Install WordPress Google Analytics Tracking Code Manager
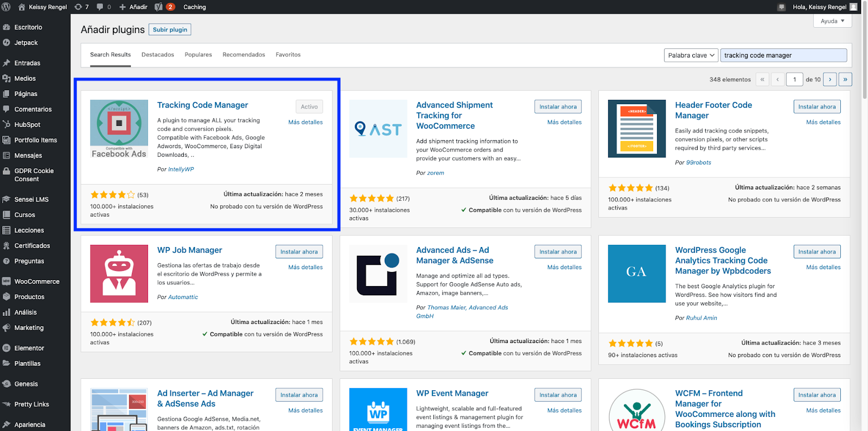868x431 pixels. pos(817,252)
